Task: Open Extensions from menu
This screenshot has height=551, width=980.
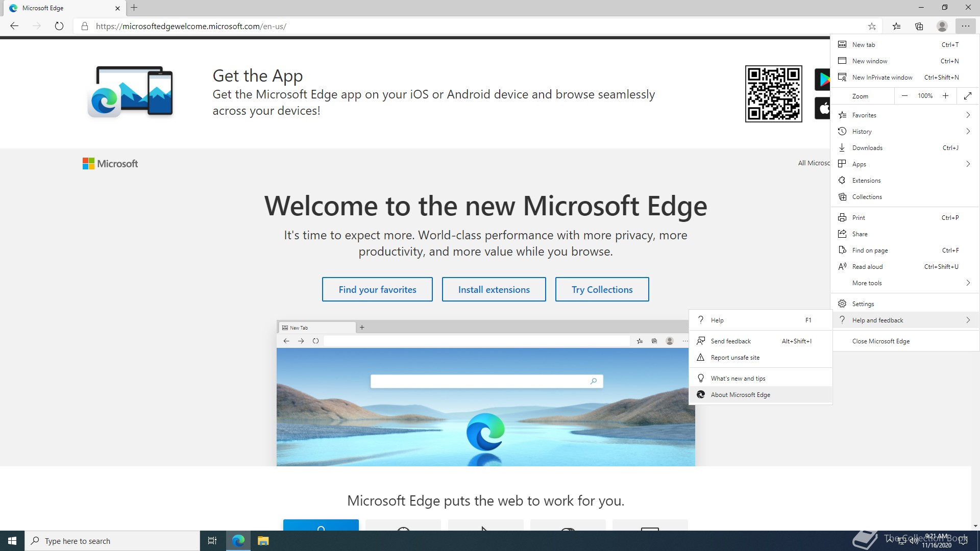Action: (x=905, y=180)
